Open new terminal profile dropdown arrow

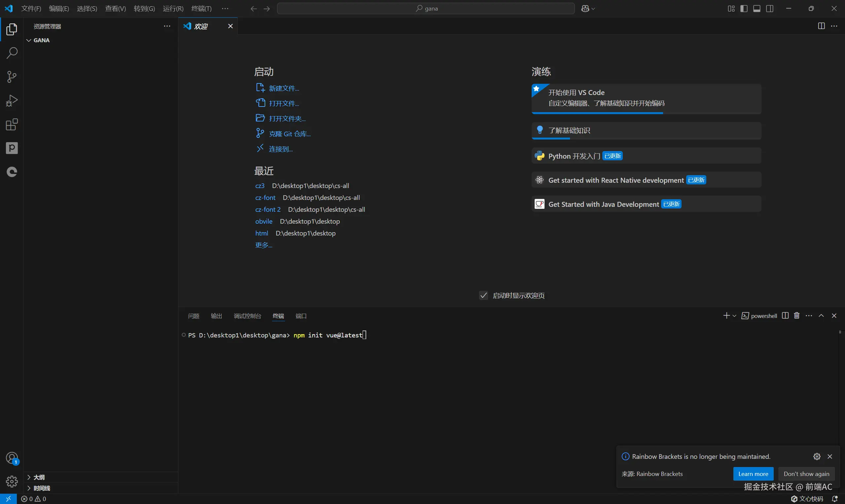[x=734, y=316]
